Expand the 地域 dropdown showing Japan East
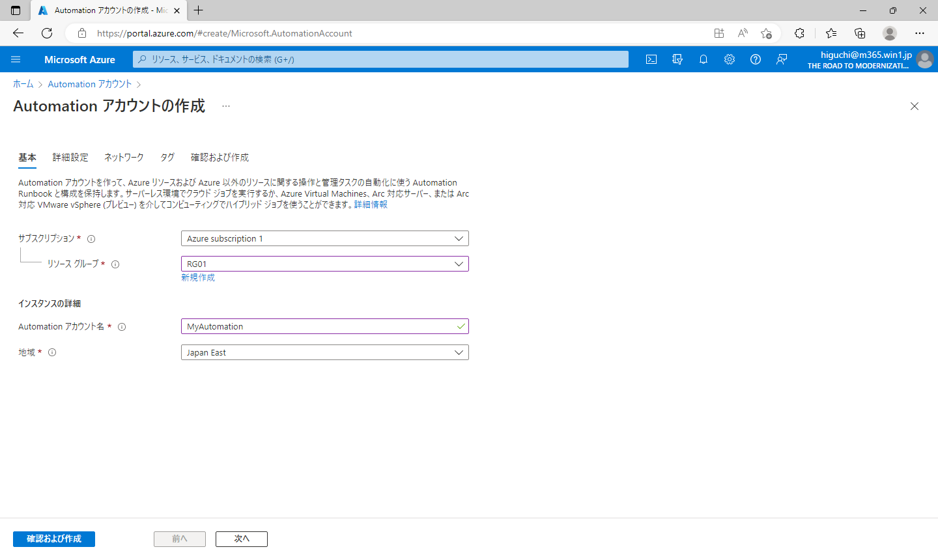938x560 pixels. [325, 353]
